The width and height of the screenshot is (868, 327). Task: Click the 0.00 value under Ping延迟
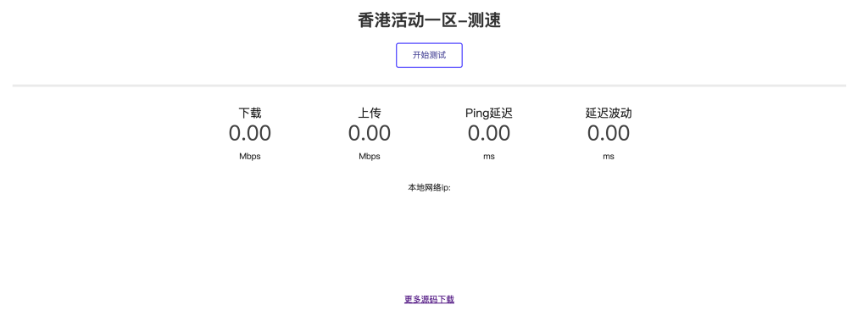(489, 133)
